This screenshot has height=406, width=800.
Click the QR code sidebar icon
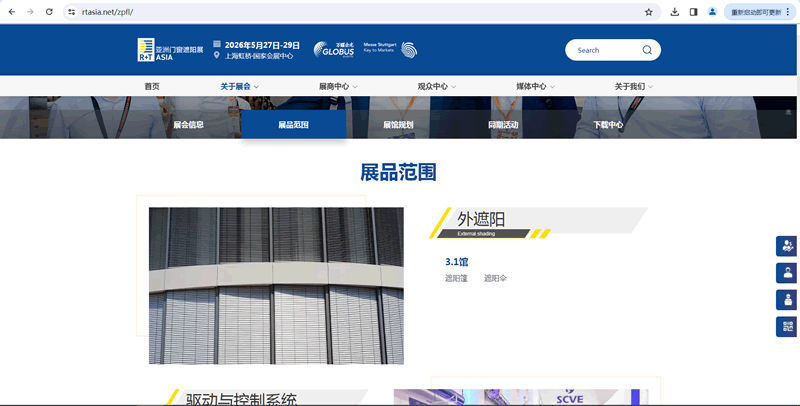(787, 327)
